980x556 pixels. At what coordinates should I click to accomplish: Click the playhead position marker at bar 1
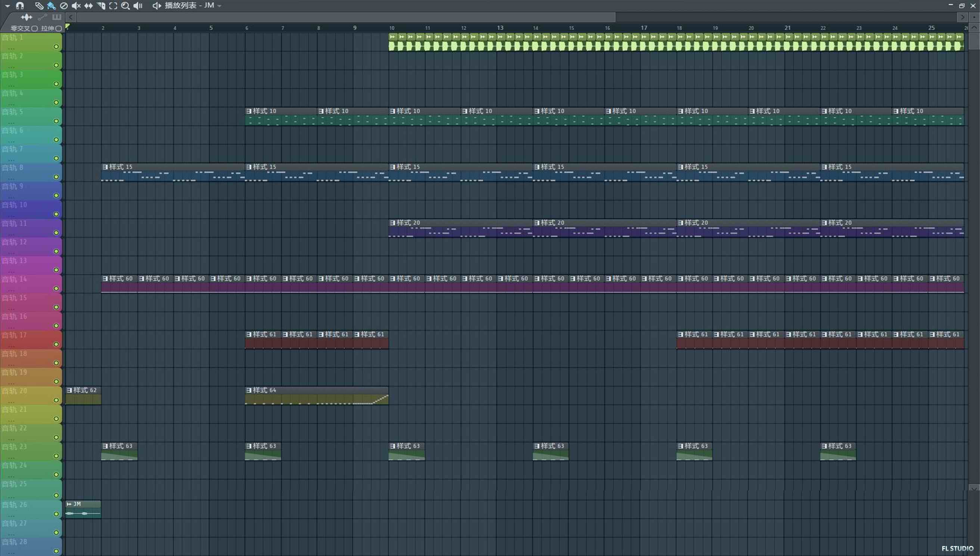pos(68,27)
